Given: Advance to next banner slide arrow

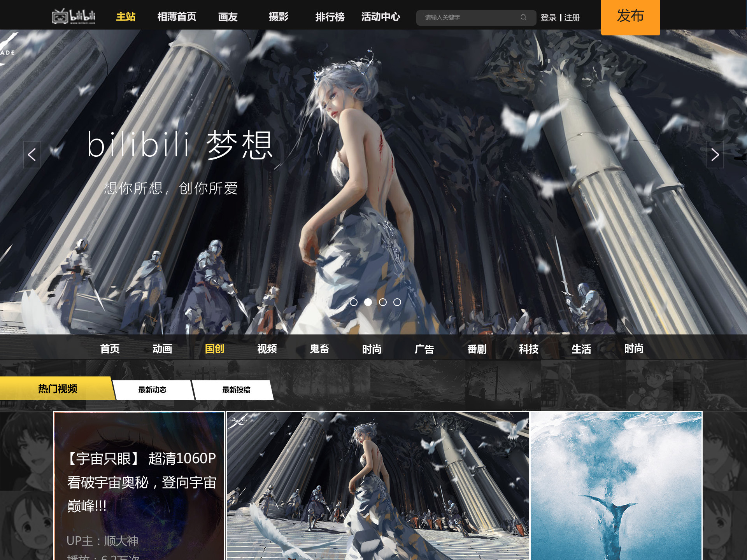Looking at the screenshot, I should [715, 155].
